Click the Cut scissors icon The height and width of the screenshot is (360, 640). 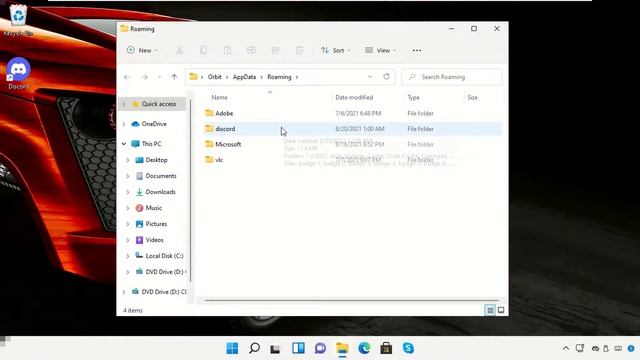pos(179,50)
